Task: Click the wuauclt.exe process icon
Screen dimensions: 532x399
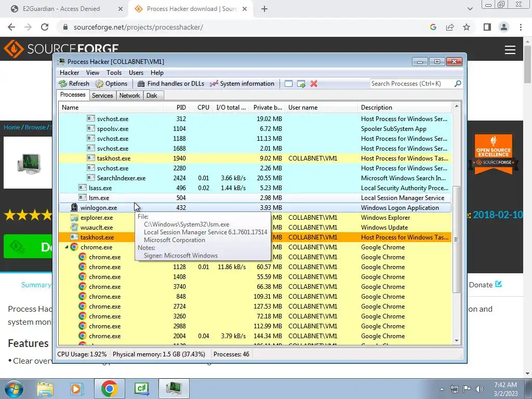Action: coord(74,228)
